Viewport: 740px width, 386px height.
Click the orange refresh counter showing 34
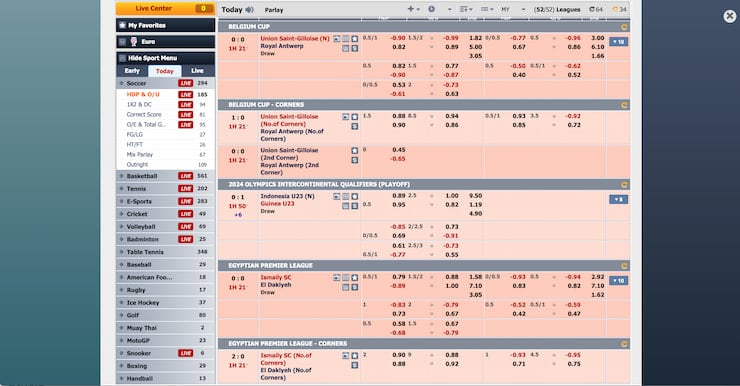[x=619, y=9]
